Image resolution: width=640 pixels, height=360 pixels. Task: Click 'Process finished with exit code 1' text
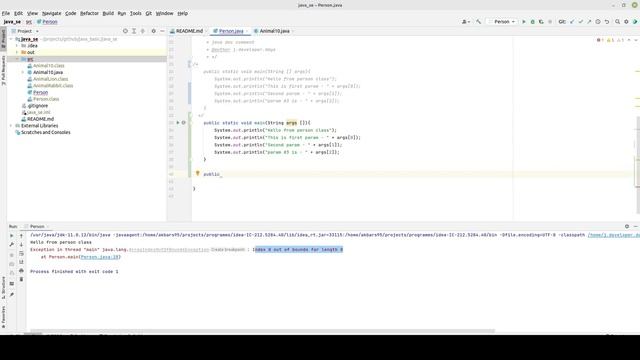coord(74,271)
